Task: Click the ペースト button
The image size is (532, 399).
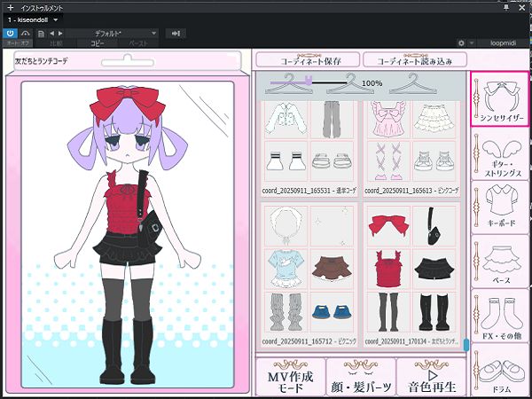Action: click(138, 43)
